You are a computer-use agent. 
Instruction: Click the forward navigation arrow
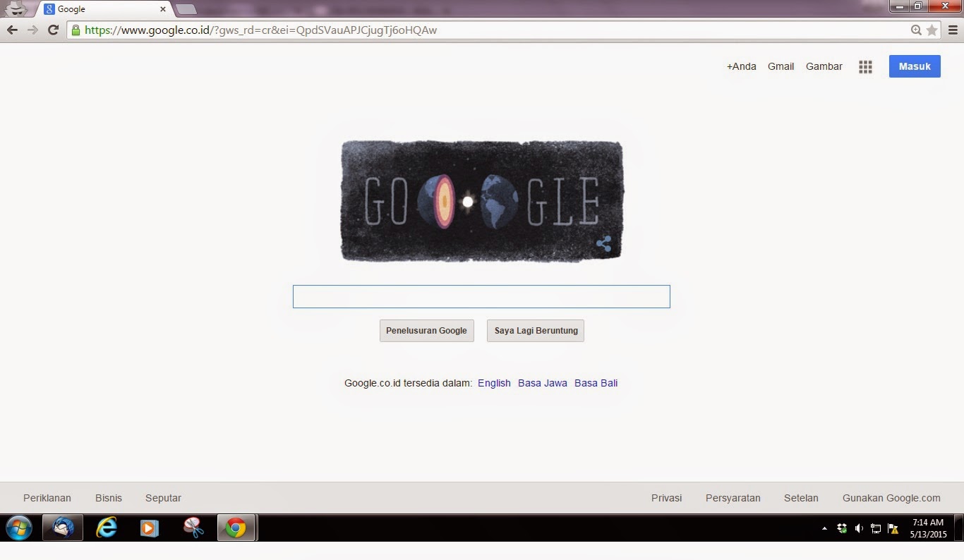tap(32, 30)
